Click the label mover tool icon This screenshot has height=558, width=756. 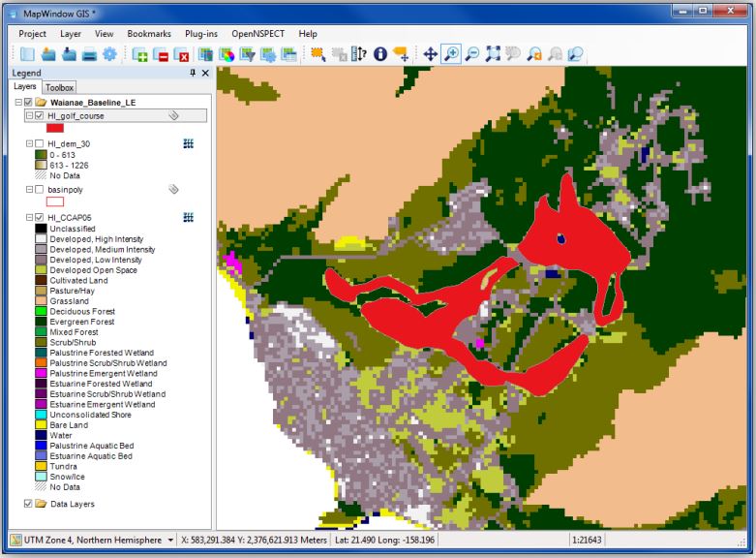click(401, 54)
